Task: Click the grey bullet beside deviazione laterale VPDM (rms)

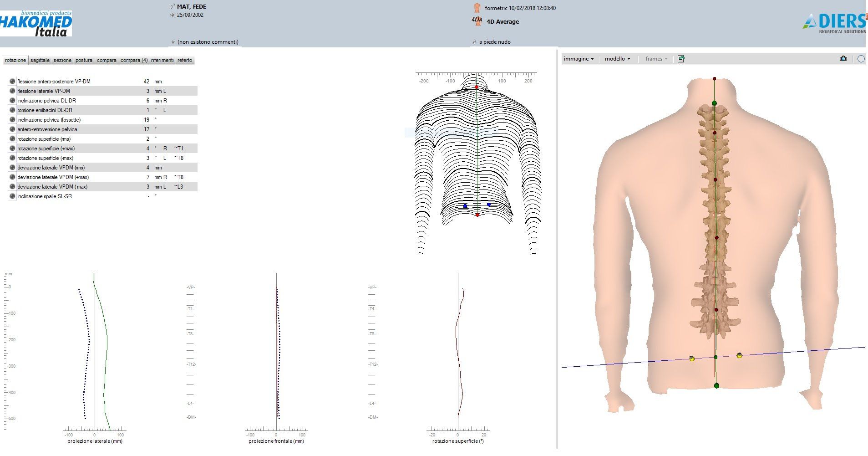Action: coord(12,167)
